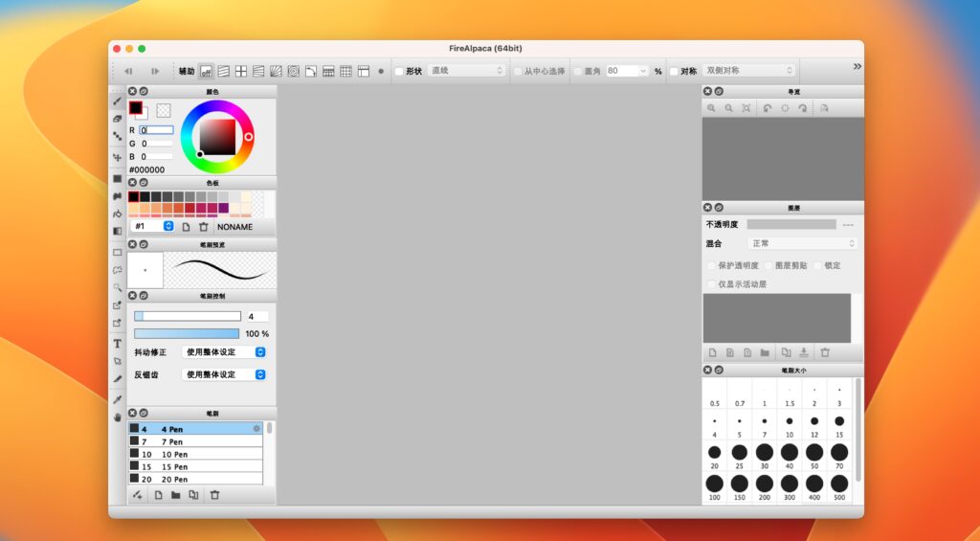Open the 双侧对称 symmetry dropdown
The image size is (980, 541).
[x=749, y=71]
